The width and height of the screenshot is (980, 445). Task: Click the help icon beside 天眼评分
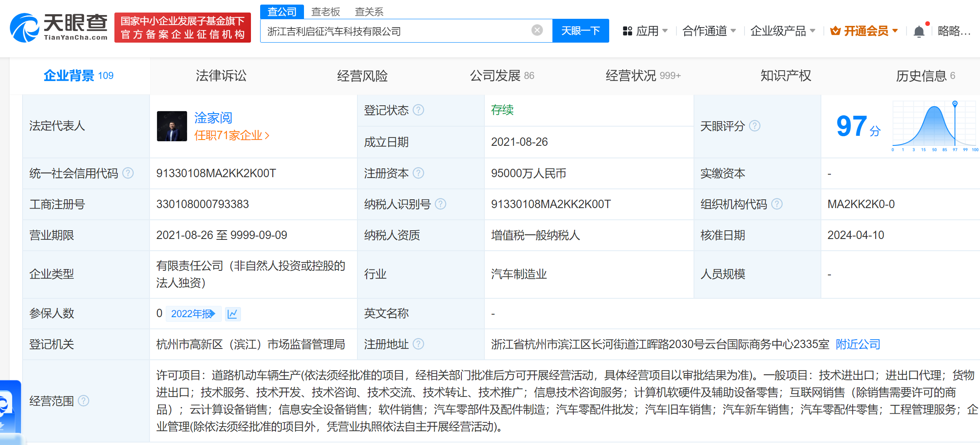(x=755, y=126)
